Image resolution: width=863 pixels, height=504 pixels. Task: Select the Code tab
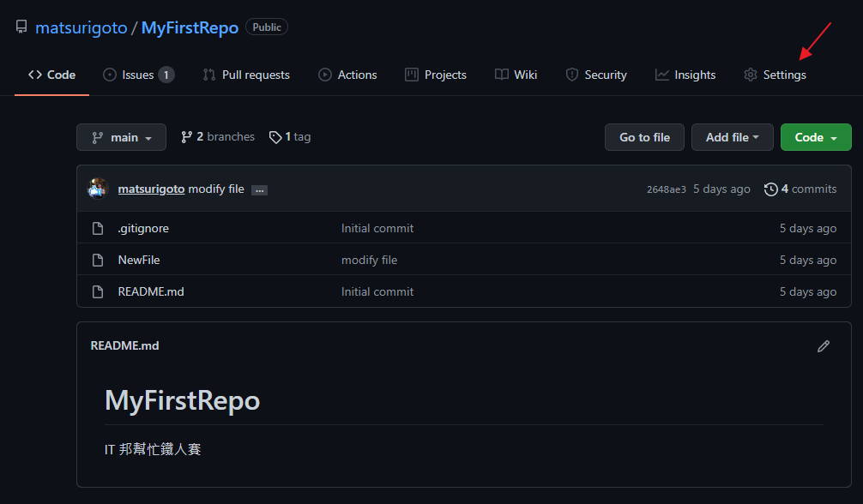pyautogui.click(x=51, y=75)
